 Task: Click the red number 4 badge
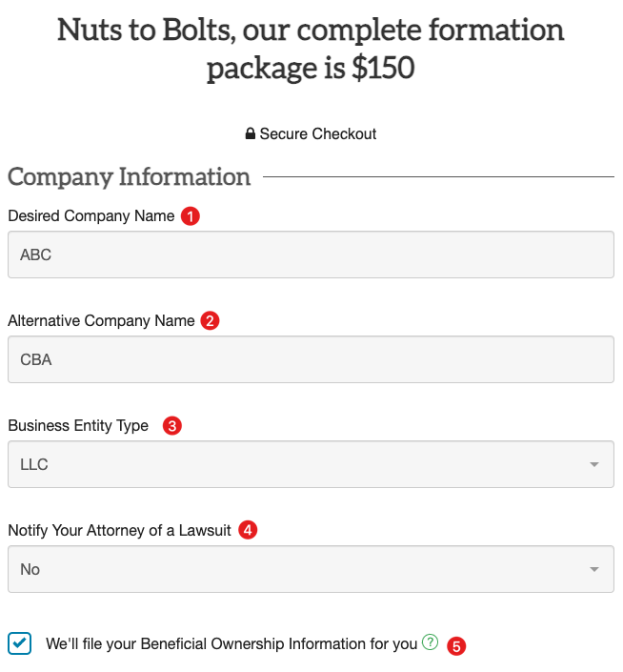[248, 530]
